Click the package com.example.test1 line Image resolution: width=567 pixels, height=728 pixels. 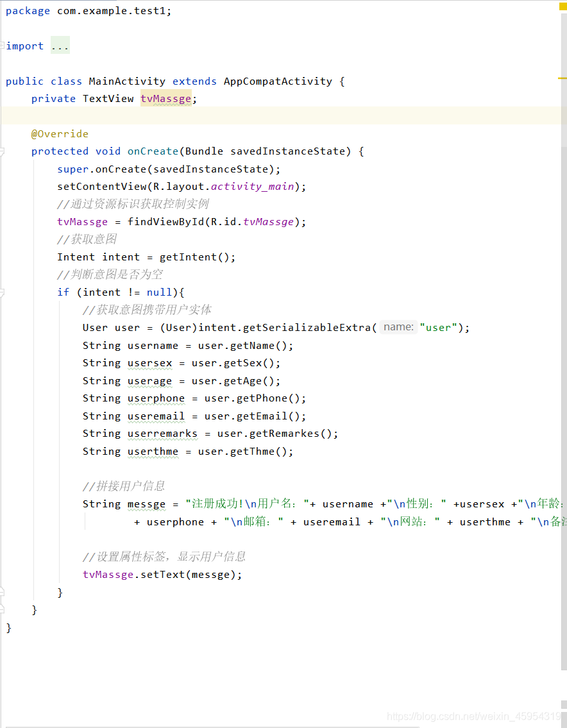coord(89,11)
